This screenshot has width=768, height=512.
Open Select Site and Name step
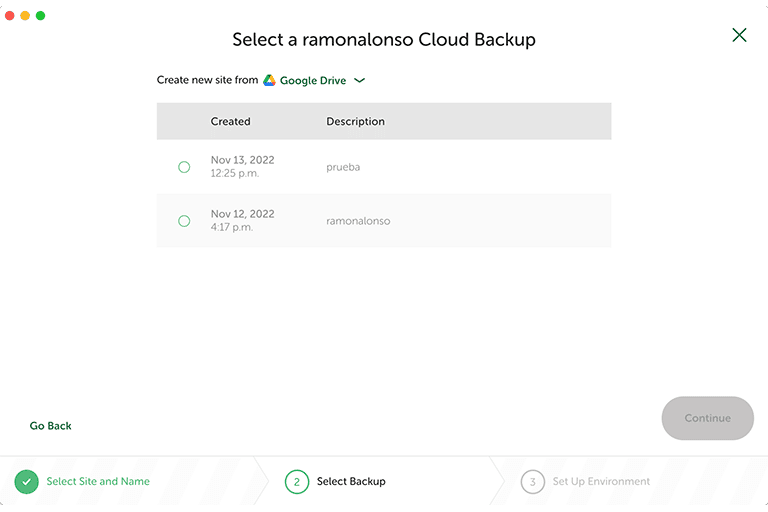(98, 482)
